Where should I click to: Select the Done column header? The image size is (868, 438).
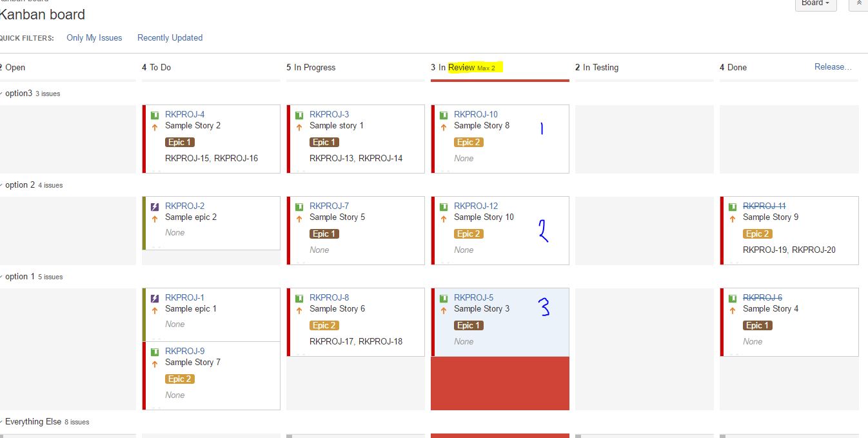point(734,67)
